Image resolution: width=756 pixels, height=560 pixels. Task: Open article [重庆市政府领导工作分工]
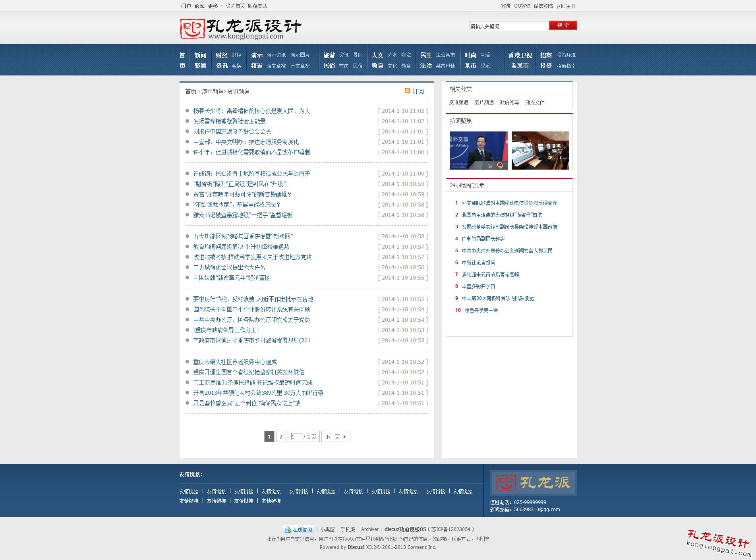[226, 330]
